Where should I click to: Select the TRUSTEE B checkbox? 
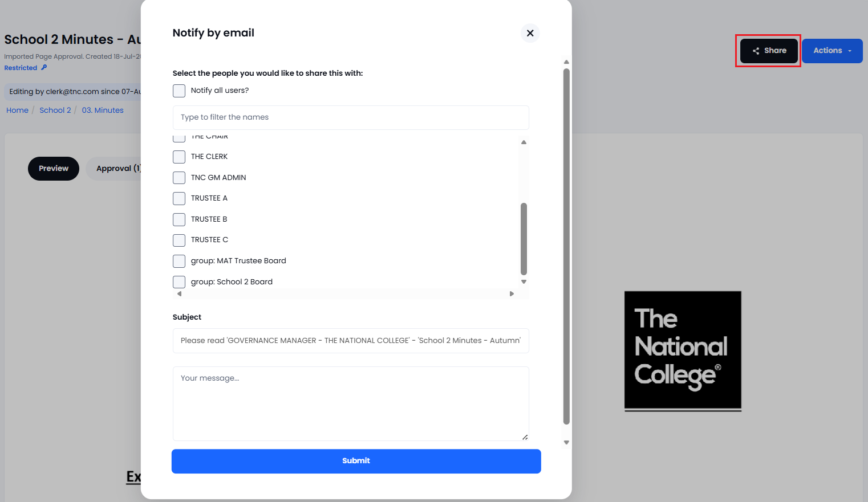click(179, 219)
